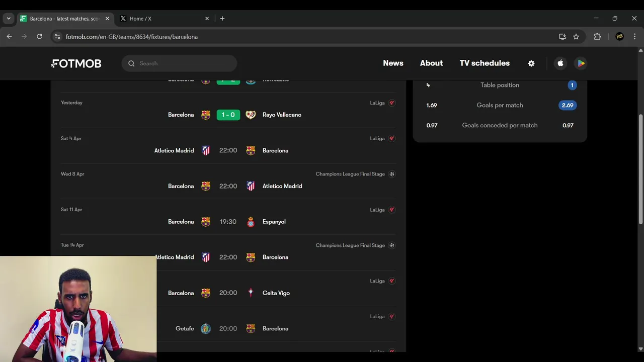The image size is (644, 362).
Task: Open the Google Play store icon
Action: pyautogui.click(x=581, y=63)
